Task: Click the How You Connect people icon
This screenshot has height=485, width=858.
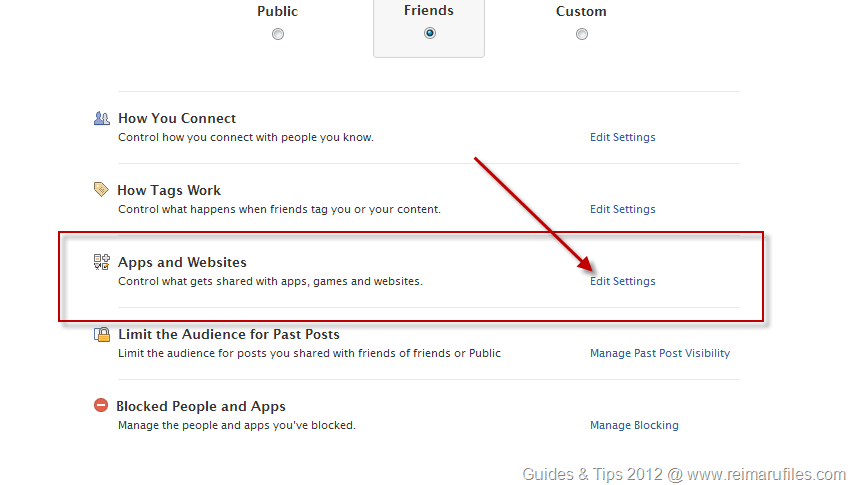Action: tap(101, 118)
